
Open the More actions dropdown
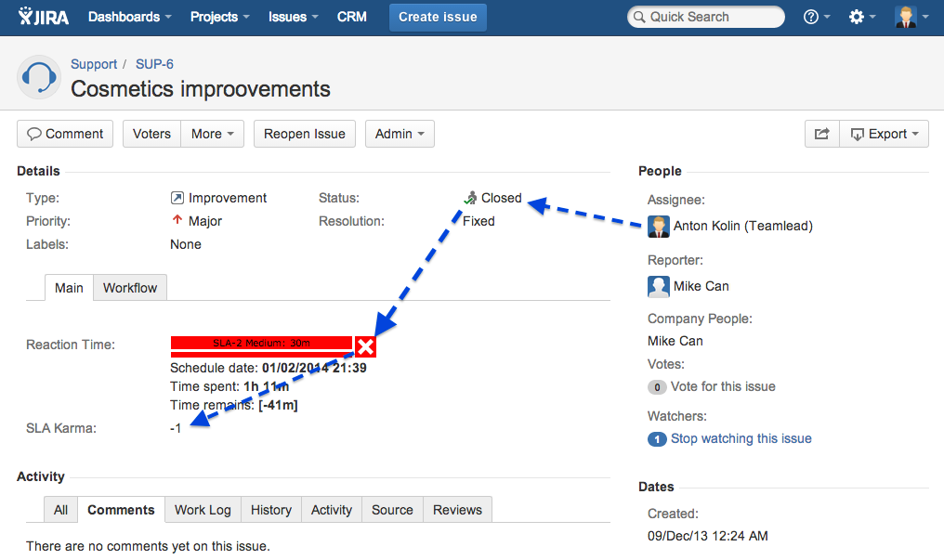(x=213, y=134)
